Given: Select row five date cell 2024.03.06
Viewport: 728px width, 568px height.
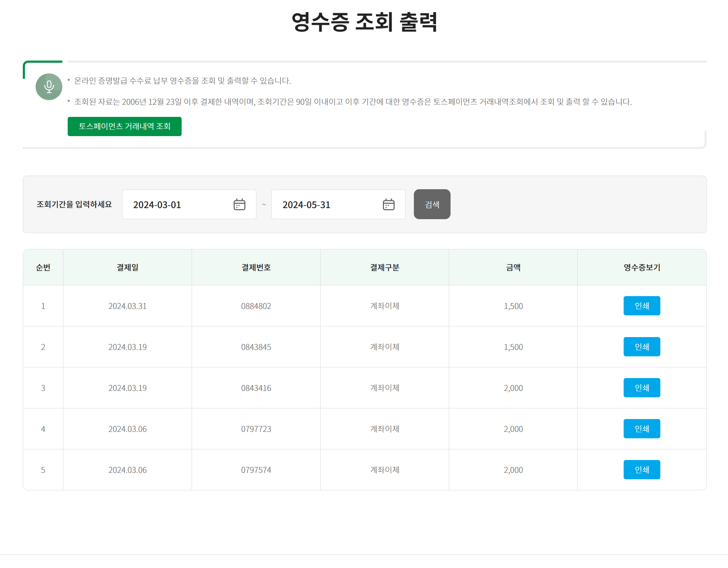Looking at the screenshot, I should point(128,470).
